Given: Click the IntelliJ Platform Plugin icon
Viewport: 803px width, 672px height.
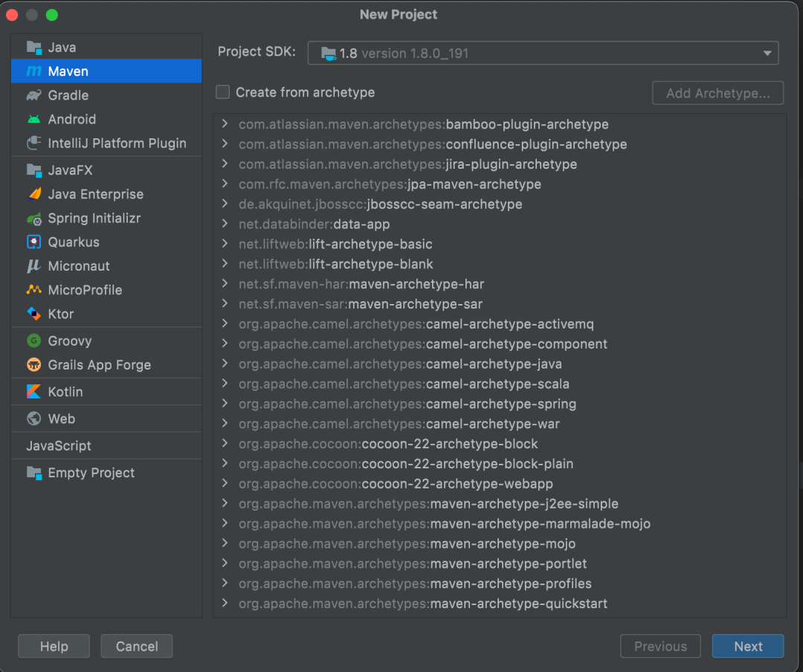Looking at the screenshot, I should coord(33,143).
